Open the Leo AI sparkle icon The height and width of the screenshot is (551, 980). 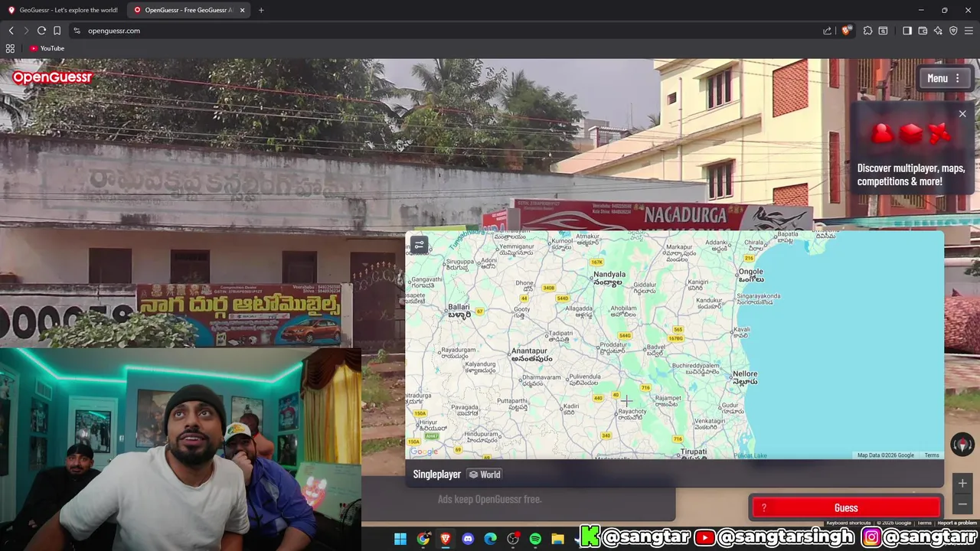(938, 31)
